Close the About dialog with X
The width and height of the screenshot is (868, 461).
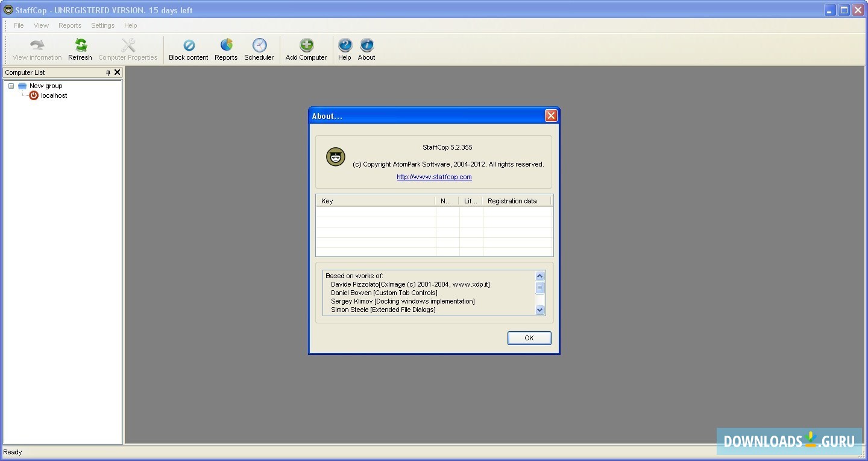point(551,116)
